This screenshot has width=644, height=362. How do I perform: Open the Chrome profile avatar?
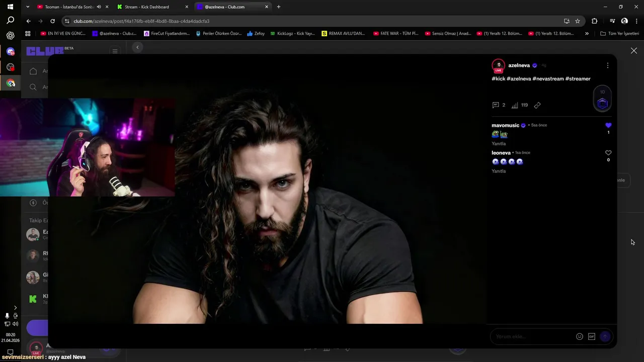pos(624,21)
